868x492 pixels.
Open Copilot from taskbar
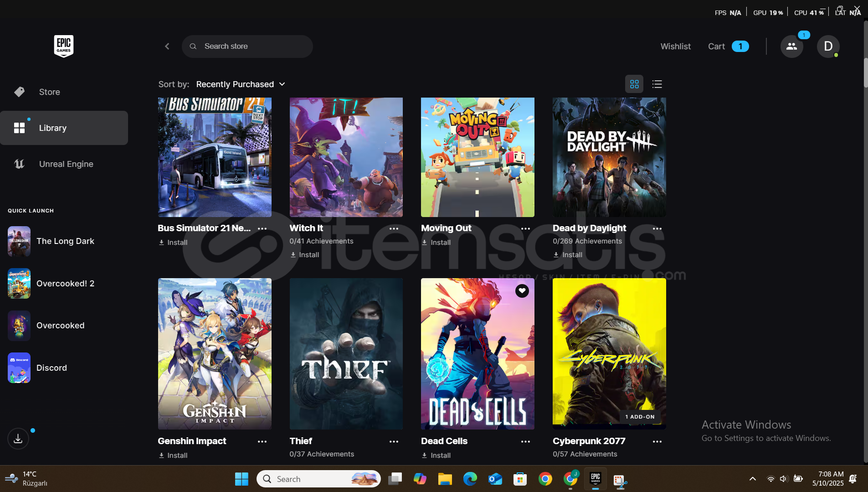pos(420,479)
